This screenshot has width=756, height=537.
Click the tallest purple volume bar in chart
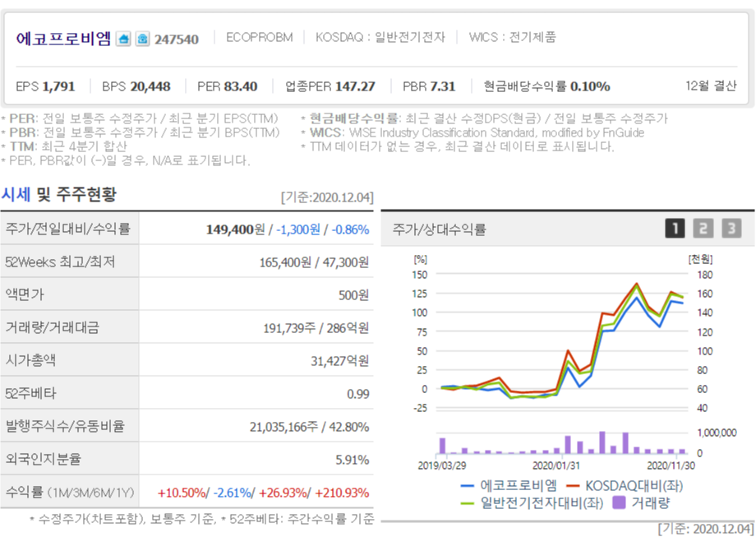[602, 442]
